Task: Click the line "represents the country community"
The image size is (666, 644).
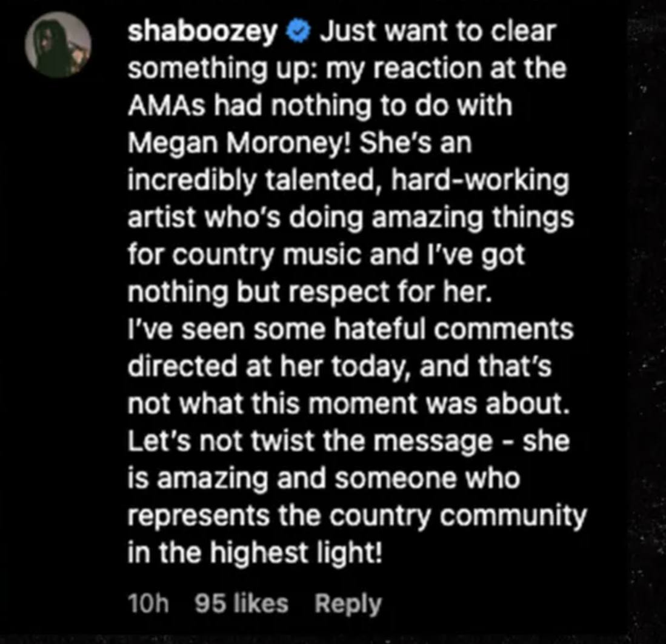Action: coord(357,515)
